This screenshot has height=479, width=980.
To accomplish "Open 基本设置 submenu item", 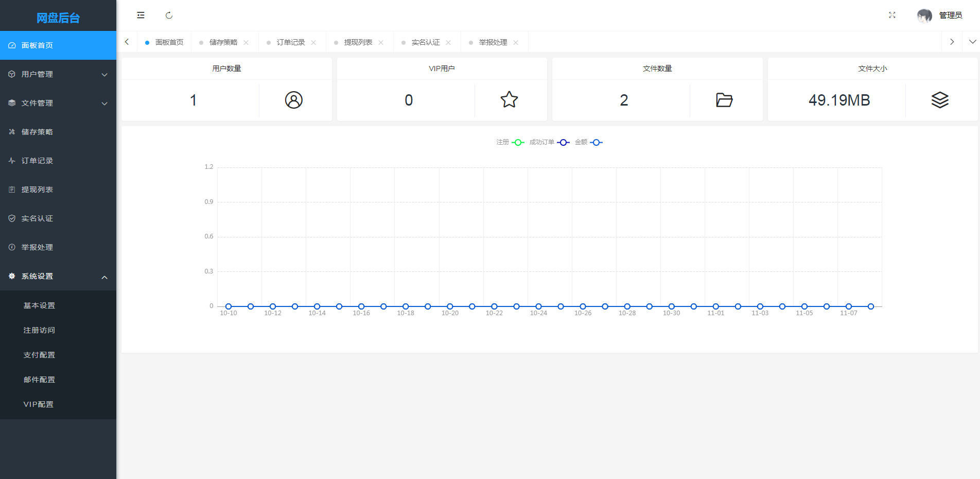I will point(58,305).
